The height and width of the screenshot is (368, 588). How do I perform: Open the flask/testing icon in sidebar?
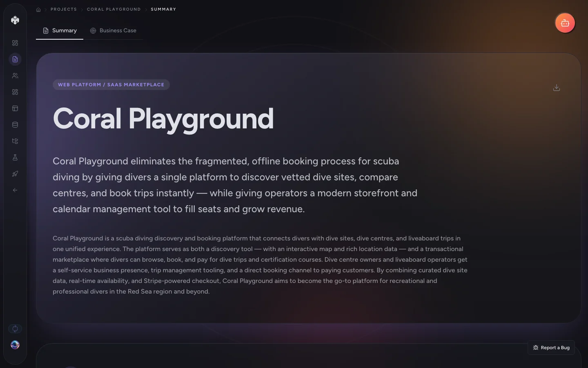[15, 157]
